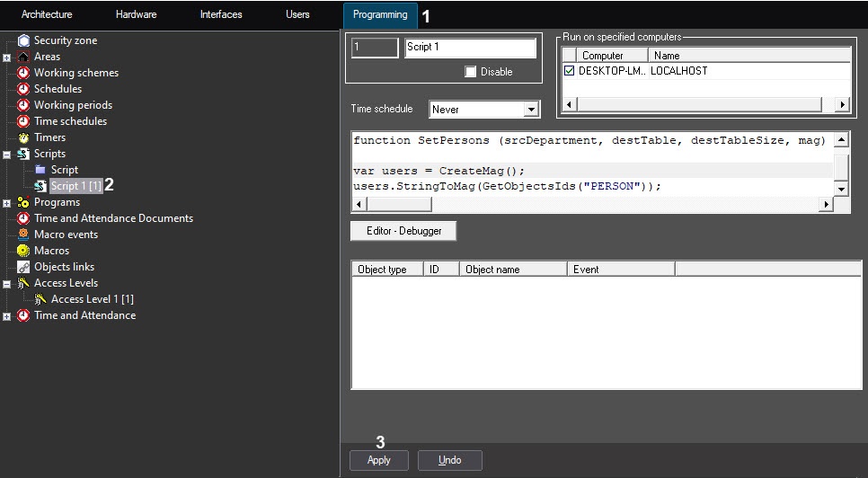The height and width of the screenshot is (478, 868).
Task: Expand the Time and Attendance node
Action: click(x=7, y=316)
